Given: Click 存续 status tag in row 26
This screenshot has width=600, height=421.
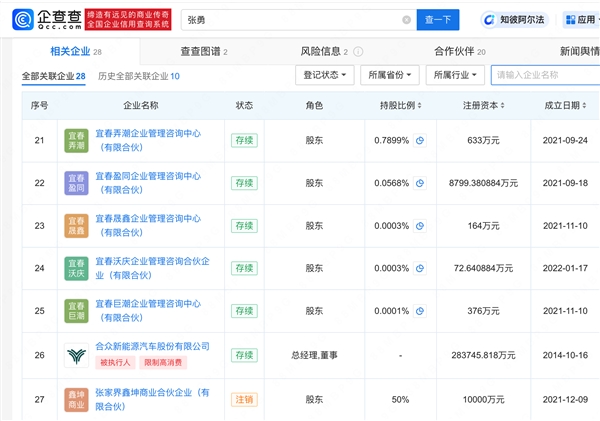Looking at the screenshot, I should coord(244,356).
